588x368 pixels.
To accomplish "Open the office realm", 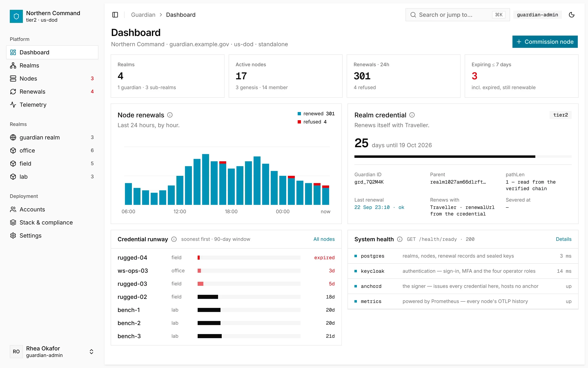I will point(52,150).
